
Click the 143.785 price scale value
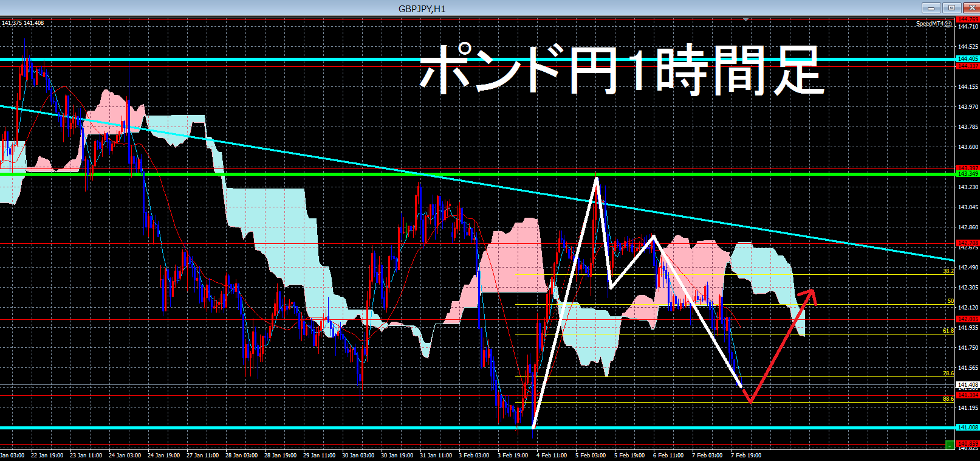(x=968, y=127)
